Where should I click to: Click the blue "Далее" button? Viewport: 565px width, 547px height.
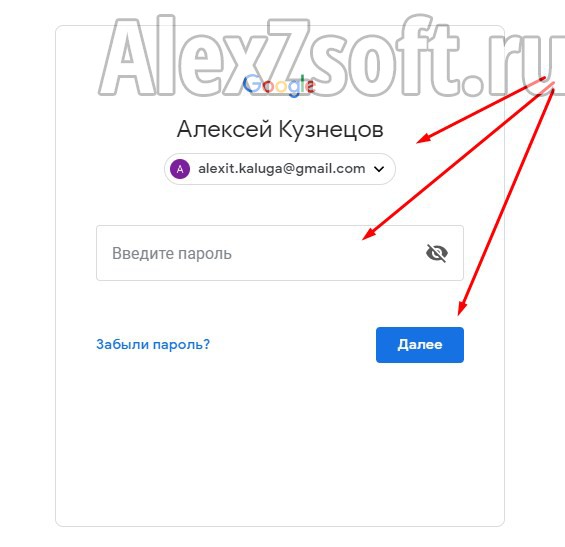[x=420, y=345]
